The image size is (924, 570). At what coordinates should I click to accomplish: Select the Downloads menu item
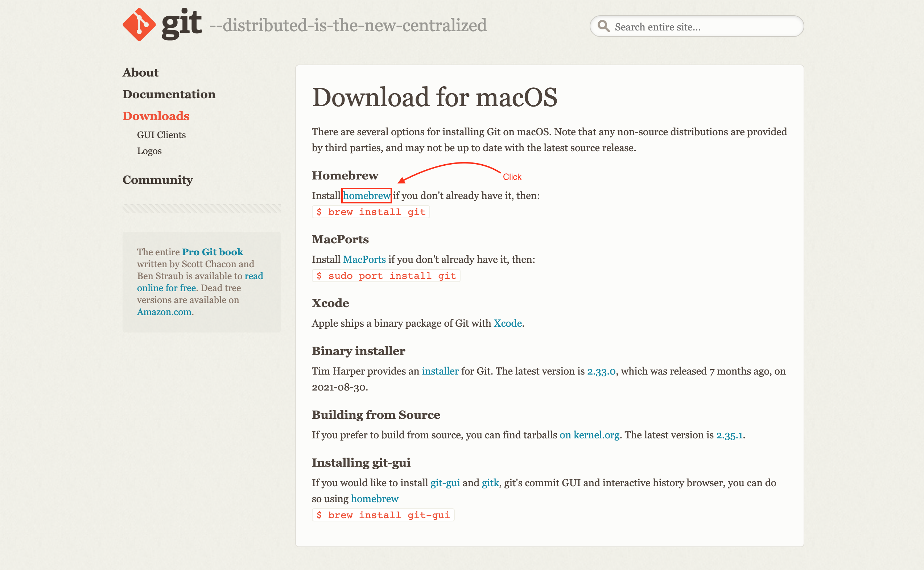pos(156,116)
